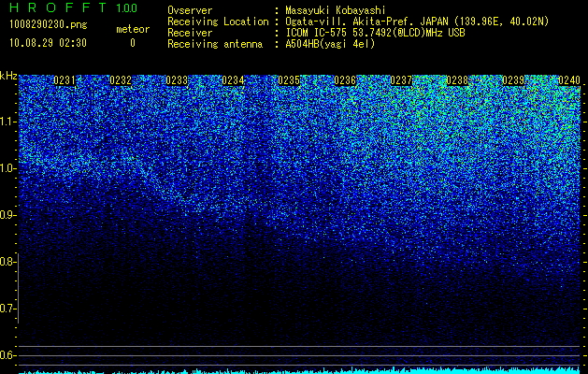Click the meteor label

click(x=133, y=29)
